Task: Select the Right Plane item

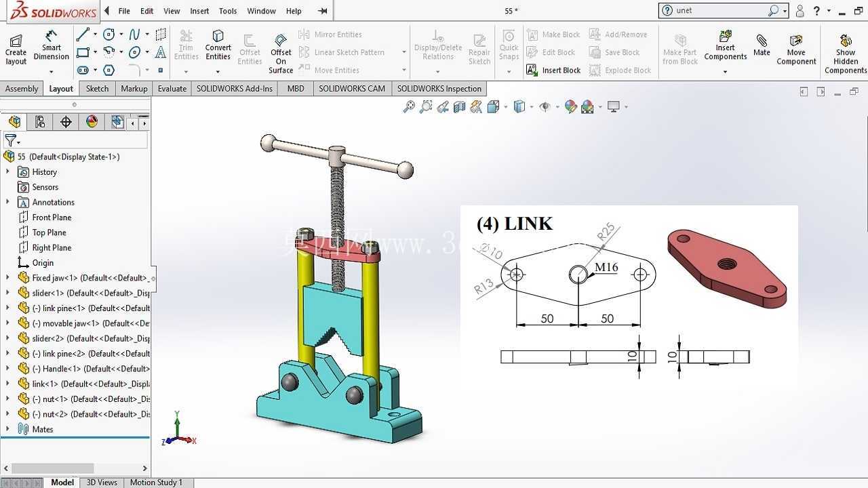Action: (x=45, y=247)
